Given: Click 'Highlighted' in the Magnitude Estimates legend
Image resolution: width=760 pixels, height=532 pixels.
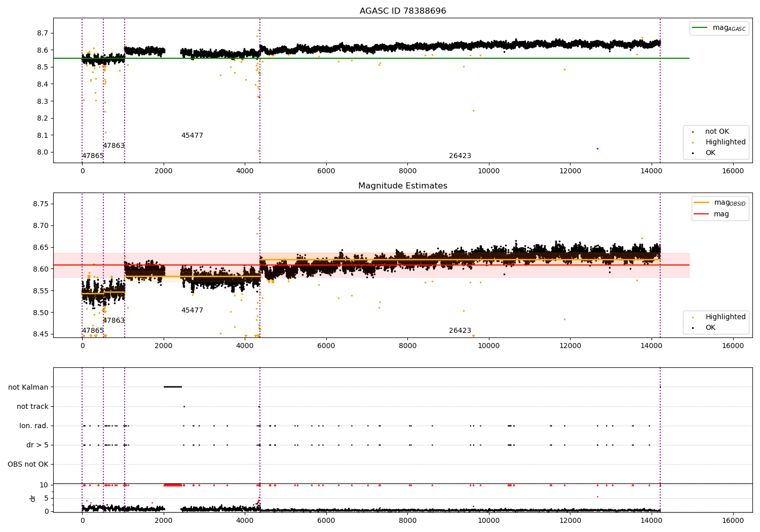Looking at the screenshot, I should pos(726,317).
